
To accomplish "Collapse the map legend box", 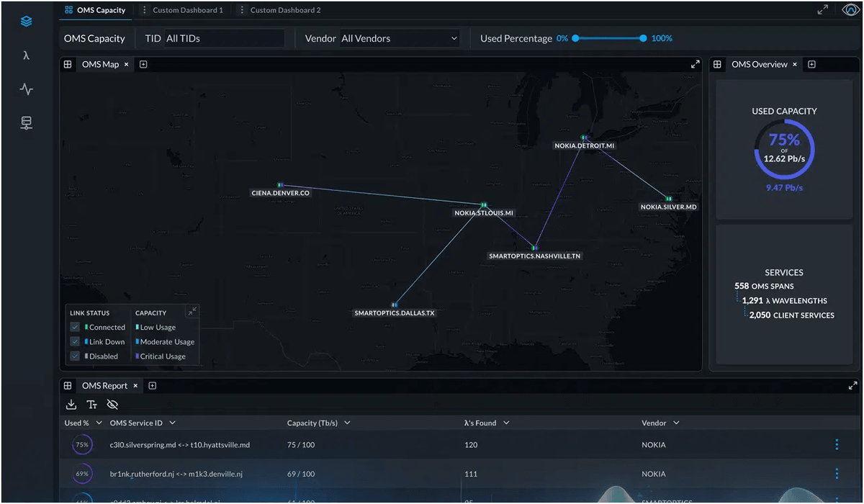I will 192,312.
